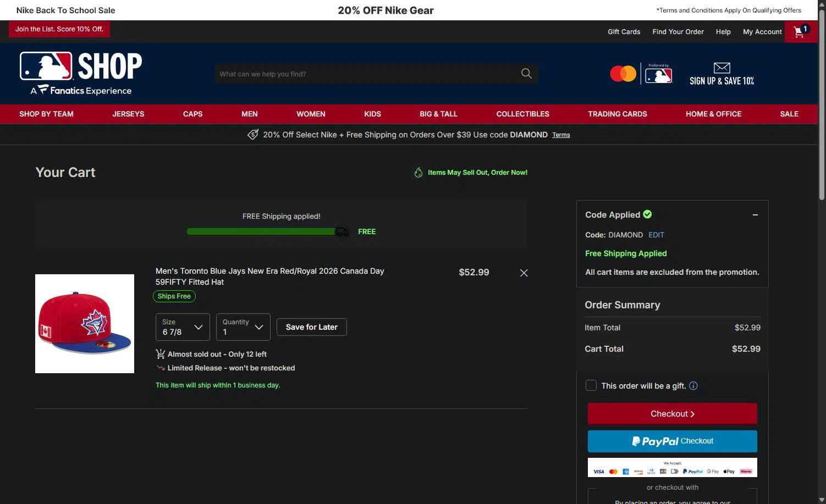Screen dimensions: 826x504
Task: Click the flame sell-out icon
Action: click(x=418, y=173)
